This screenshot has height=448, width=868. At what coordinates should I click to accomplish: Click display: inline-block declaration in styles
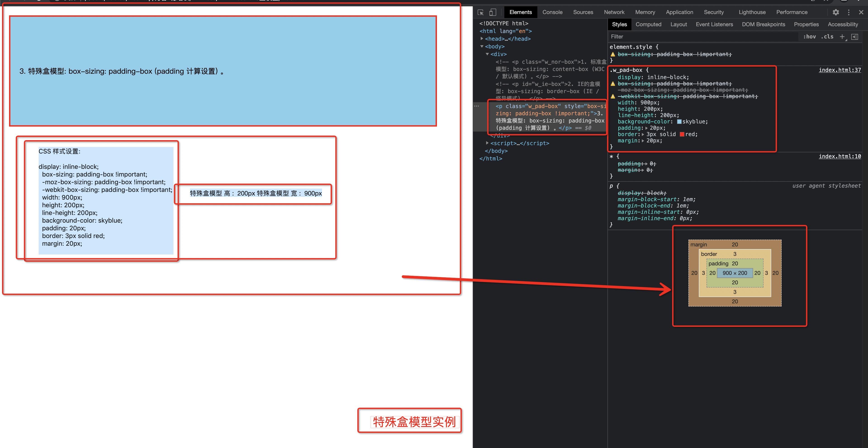pyautogui.click(x=653, y=77)
